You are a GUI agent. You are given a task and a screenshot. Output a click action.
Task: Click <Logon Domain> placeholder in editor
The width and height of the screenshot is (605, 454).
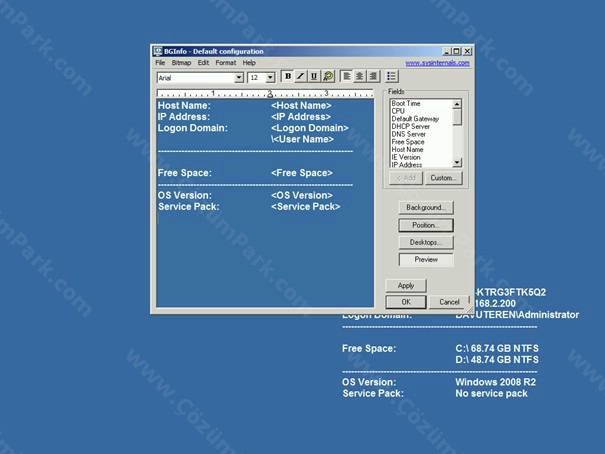310,128
